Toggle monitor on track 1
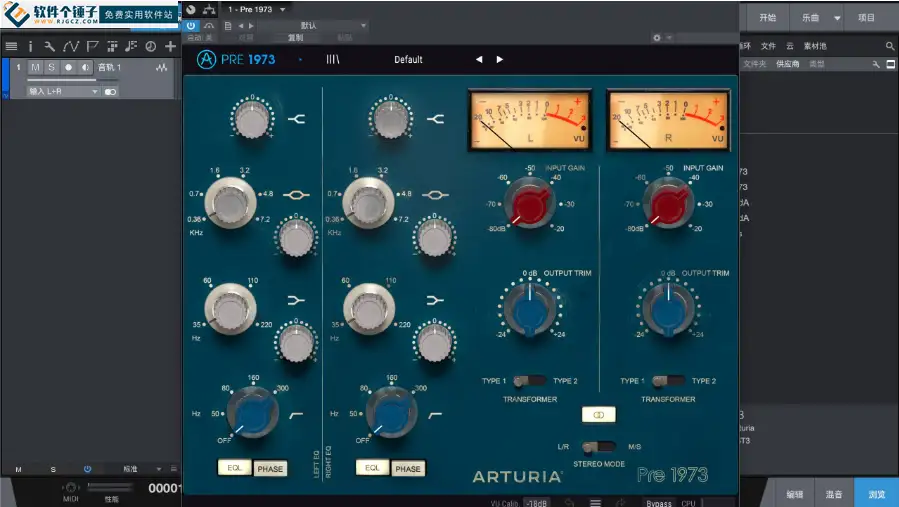The height and width of the screenshot is (507, 899). 85,67
